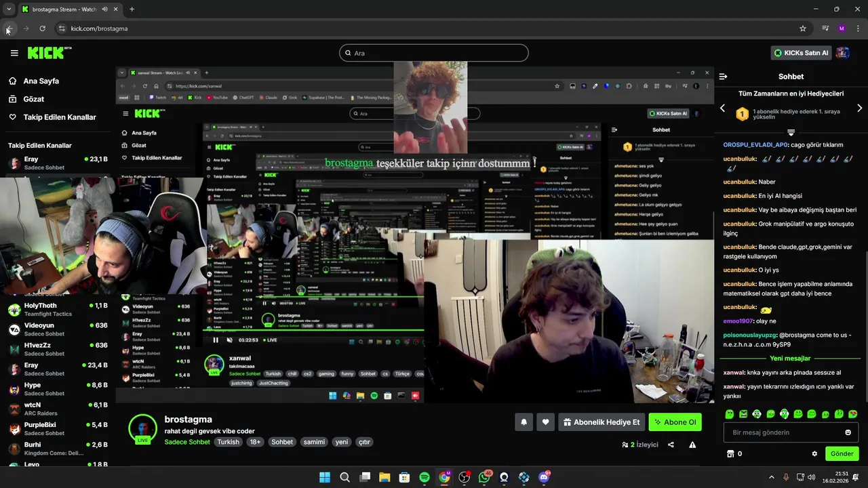Open the Burhi followed channel
The image size is (868, 488).
[58, 448]
